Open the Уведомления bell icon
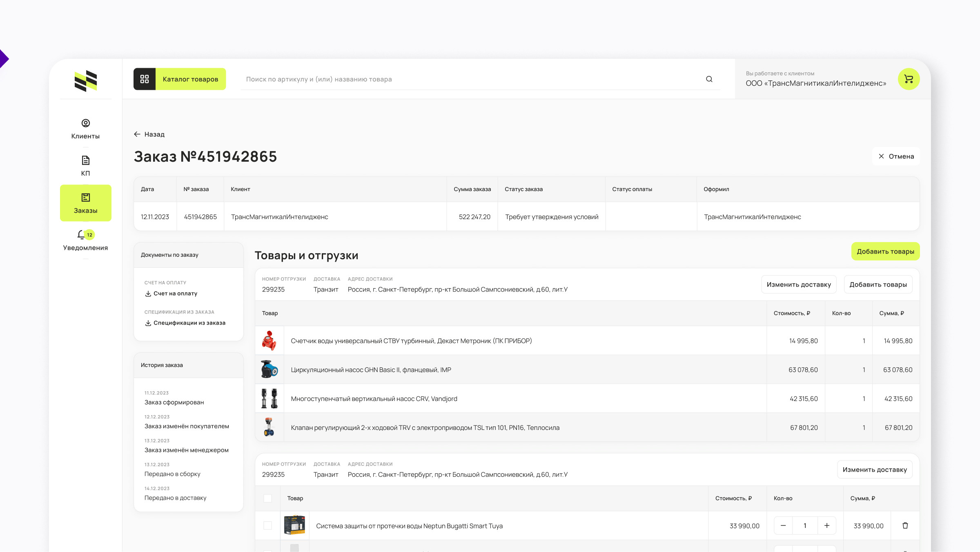 point(81,235)
